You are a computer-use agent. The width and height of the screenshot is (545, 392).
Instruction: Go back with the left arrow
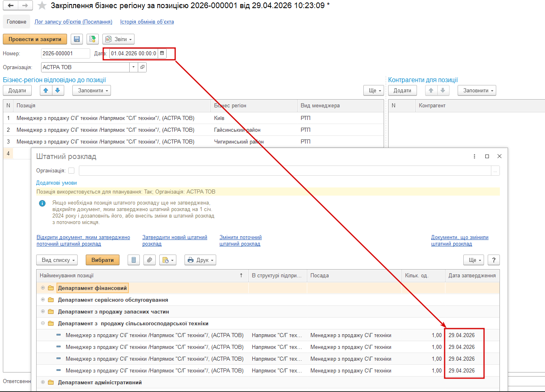11,5
